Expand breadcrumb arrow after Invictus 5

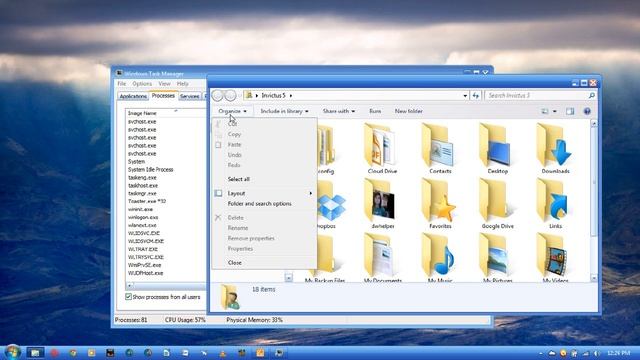291,96
